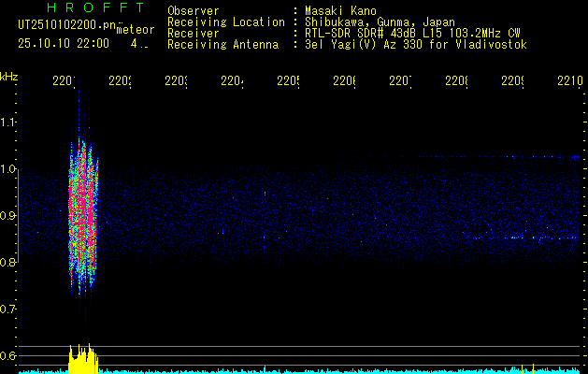
Task: Click the 2210 time axis label
Action: (x=570, y=81)
